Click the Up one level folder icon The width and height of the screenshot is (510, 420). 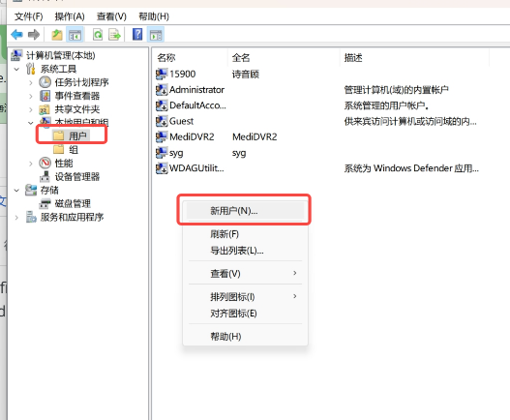click(x=57, y=35)
